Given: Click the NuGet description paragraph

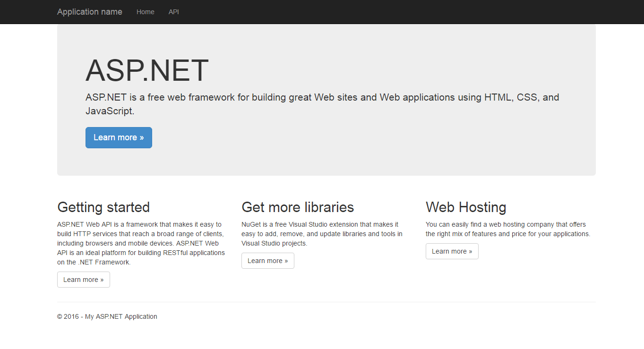Looking at the screenshot, I should coord(322,234).
